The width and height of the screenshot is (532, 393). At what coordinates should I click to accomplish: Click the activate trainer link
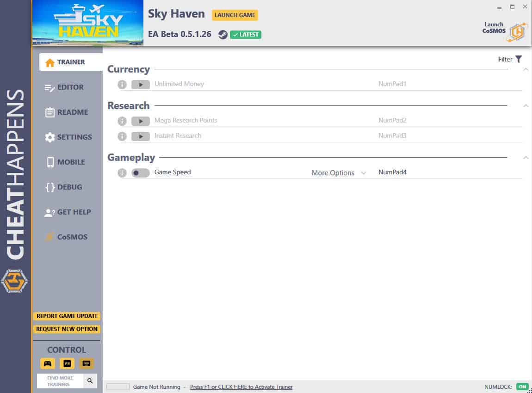pyautogui.click(x=241, y=387)
